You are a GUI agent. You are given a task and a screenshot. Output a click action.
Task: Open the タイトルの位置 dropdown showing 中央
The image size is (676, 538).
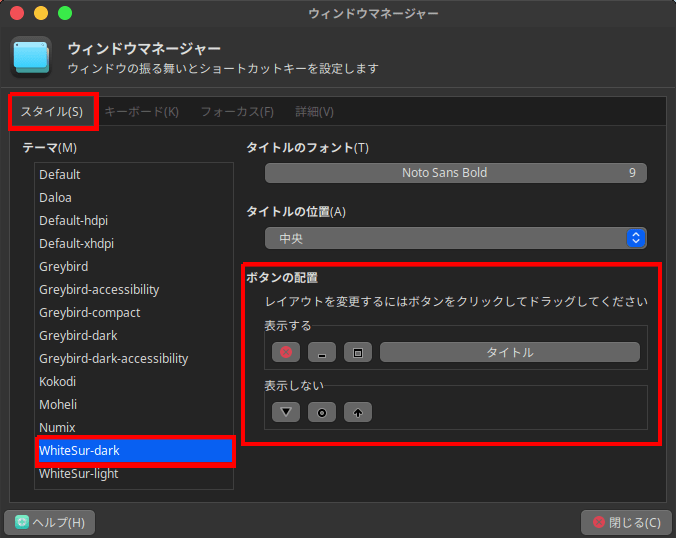point(456,238)
